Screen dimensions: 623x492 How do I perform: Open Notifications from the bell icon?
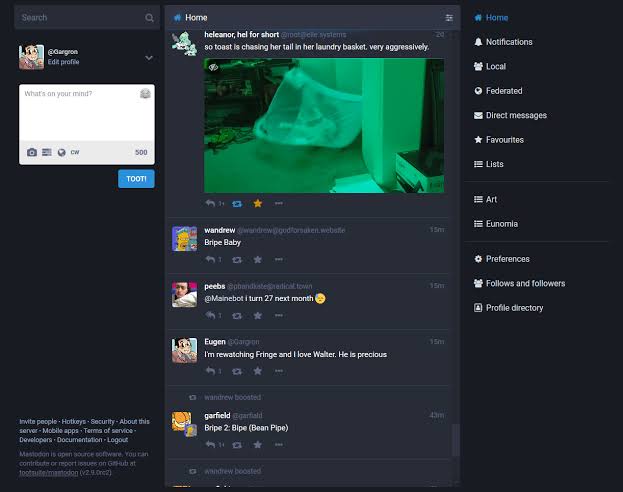coord(479,42)
